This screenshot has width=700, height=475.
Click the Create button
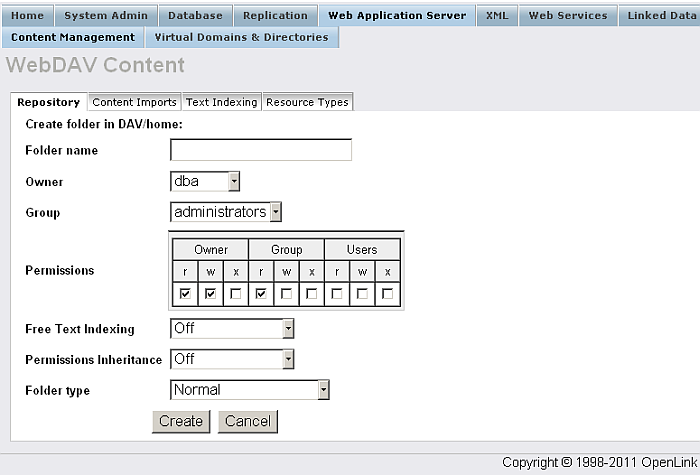(x=181, y=421)
